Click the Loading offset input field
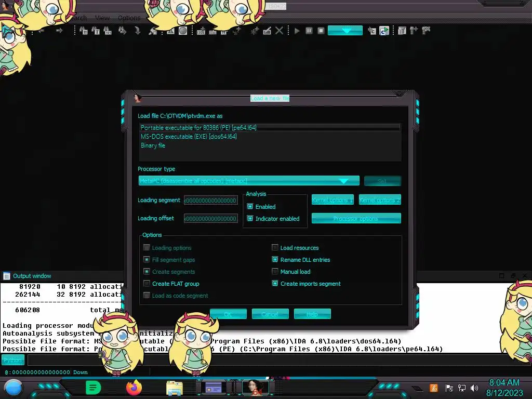The image size is (532, 399). tap(211, 219)
